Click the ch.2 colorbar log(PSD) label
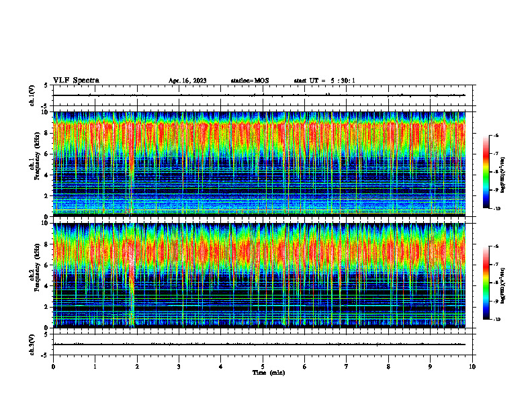The height and width of the screenshot is (411, 532). [503, 285]
